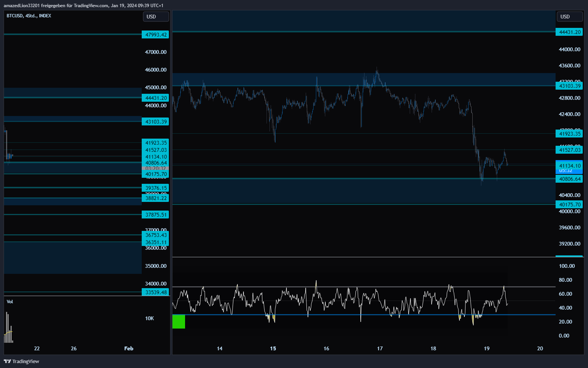The width and height of the screenshot is (588, 368).
Task: Select the 41527.03 label in the right pane
Action: [569, 150]
